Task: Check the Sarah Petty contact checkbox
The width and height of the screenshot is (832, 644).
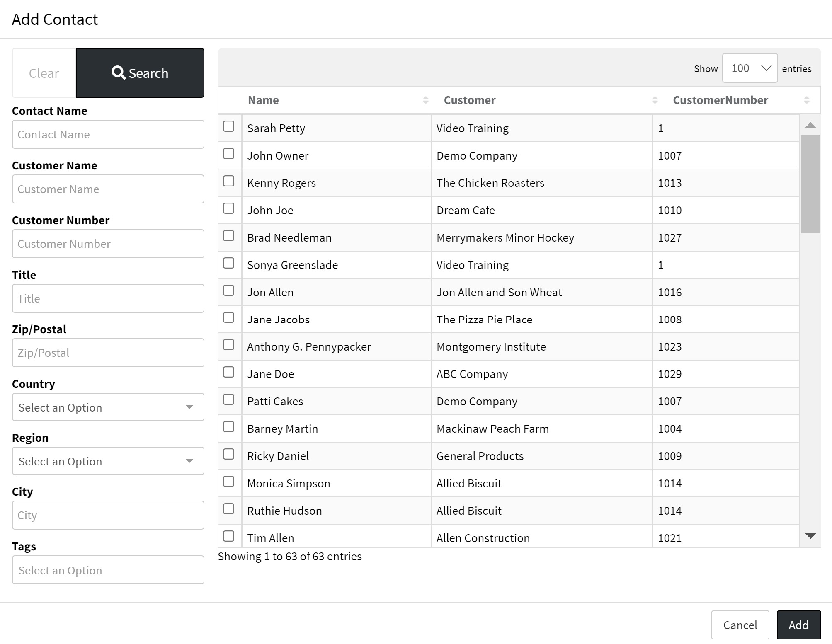Action: 228,126
